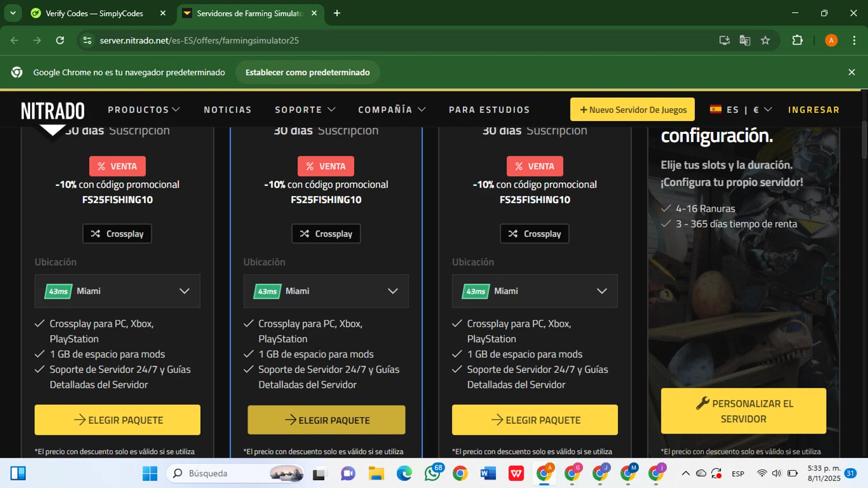Close the Servidores de Farming Simulator tab
Viewport: 868px width, 488px height.
tap(314, 13)
